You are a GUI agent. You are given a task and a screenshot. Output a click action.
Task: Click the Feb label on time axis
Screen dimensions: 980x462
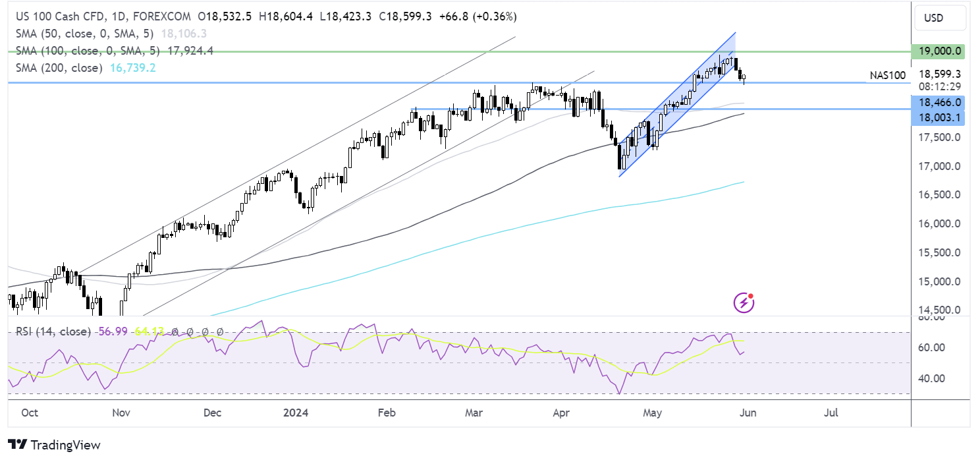point(387,413)
